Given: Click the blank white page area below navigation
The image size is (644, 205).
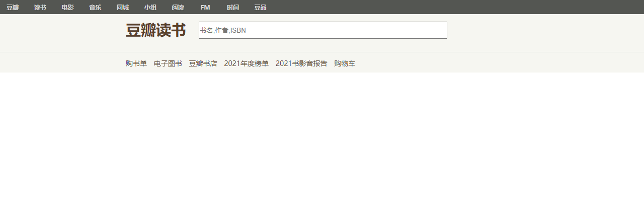Looking at the screenshot, I should point(322,139).
